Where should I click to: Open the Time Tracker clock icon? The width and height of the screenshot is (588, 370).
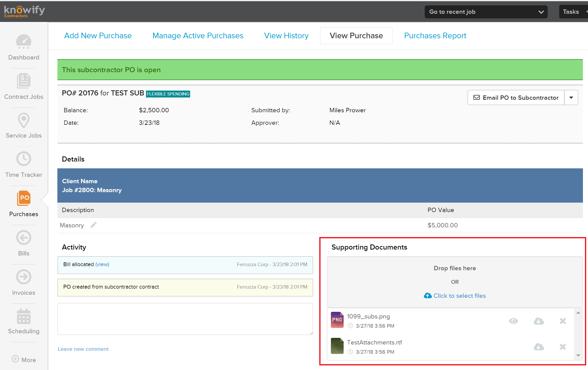pyautogui.click(x=24, y=159)
